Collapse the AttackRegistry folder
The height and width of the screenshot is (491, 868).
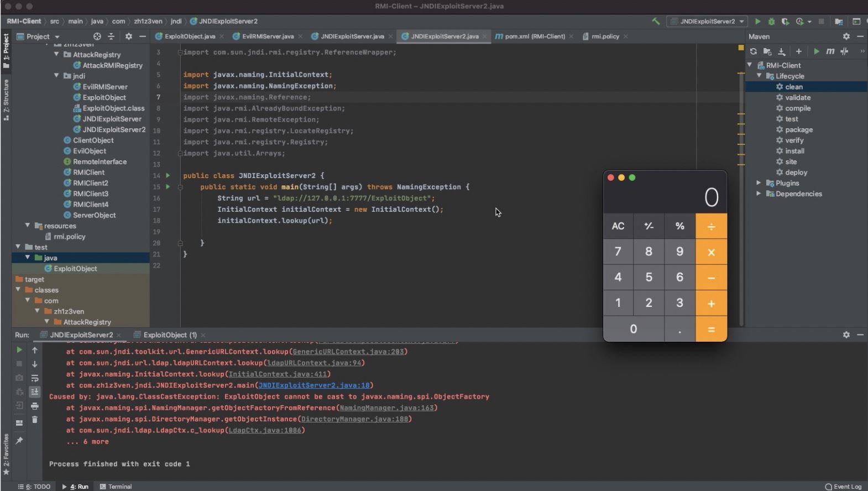pos(56,55)
